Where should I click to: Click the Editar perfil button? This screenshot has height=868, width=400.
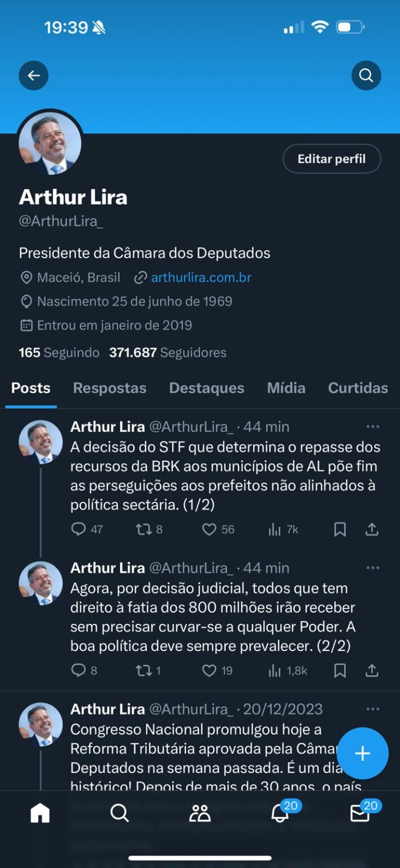coord(332,159)
